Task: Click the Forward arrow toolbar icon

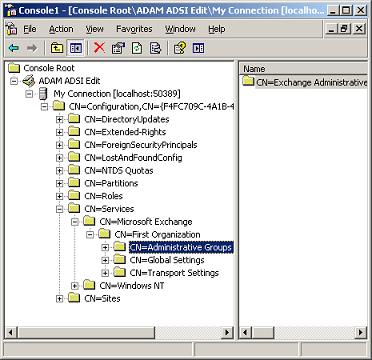Action: tap(32, 48)
